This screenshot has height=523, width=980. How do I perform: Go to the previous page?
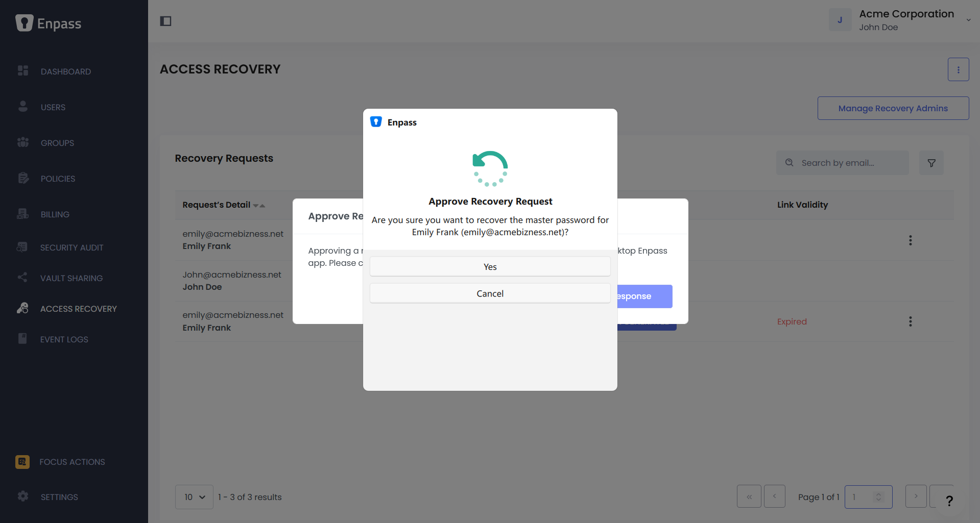click(x=774, y=496)
